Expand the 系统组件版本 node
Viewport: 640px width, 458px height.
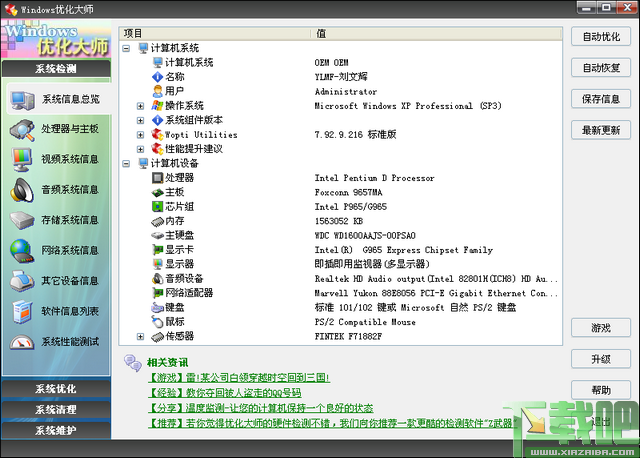140,120
